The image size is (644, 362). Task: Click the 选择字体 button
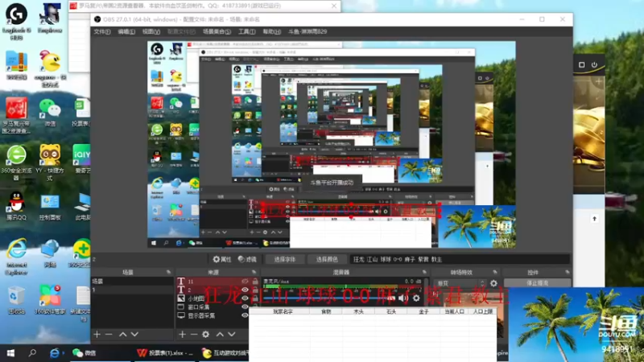point(285,259)
